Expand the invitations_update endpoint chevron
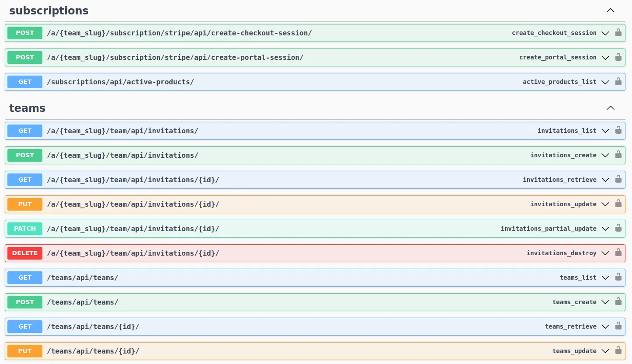 pyautogui.click(x=605, y=204)
